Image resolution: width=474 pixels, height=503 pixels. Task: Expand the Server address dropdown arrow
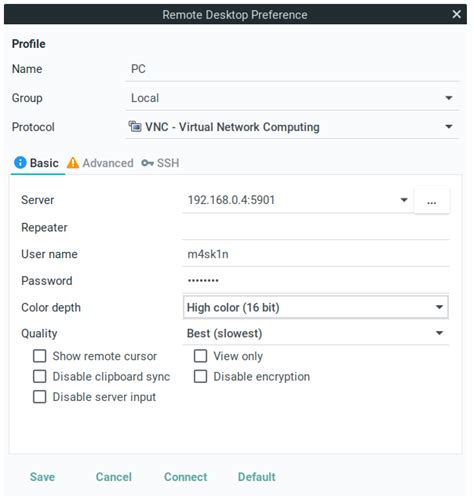coord(404,200)
